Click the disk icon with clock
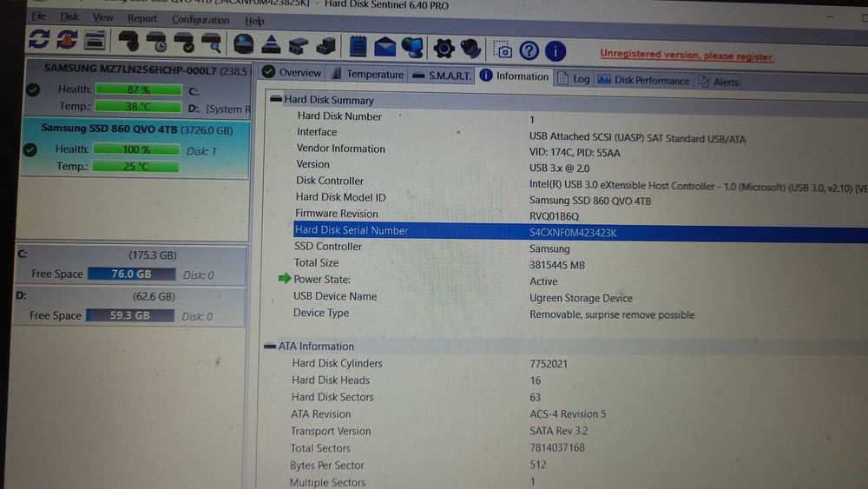The width and height of the screenshot is (868, 489). [x=157, y=43]
